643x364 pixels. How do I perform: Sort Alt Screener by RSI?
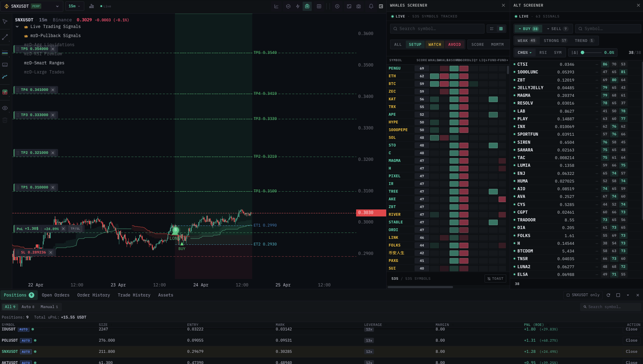click(x=543, y=52)
